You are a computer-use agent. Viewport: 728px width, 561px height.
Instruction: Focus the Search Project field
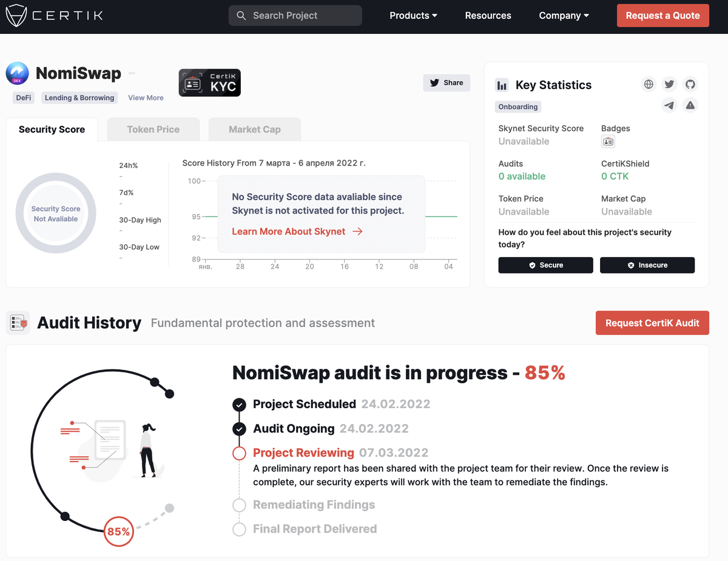(295, 16)
